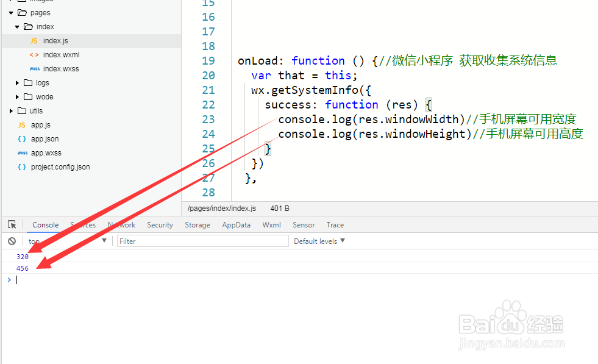Screen dimensions: 598x364
Task: Click line number 19 in gutter
Action: 208,61
